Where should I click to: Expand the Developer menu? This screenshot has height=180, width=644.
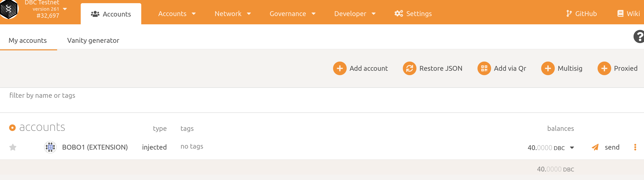(355, 14)
